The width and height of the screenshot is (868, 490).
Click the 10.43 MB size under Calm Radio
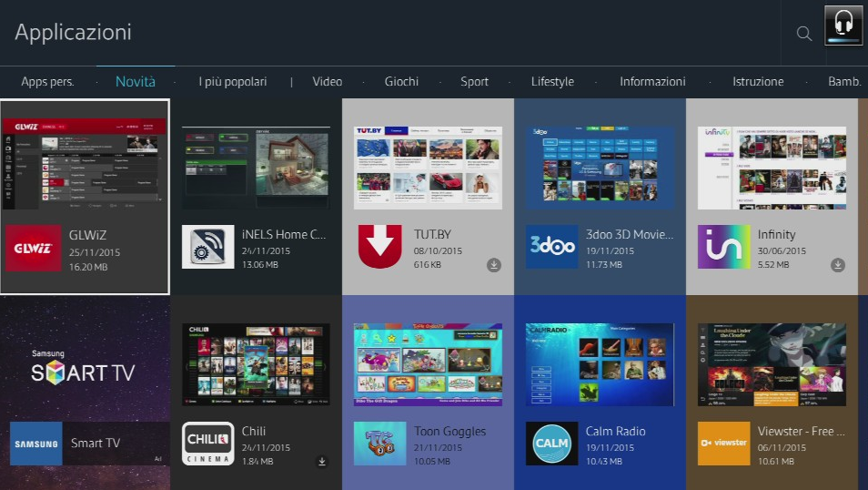[604, 461]
